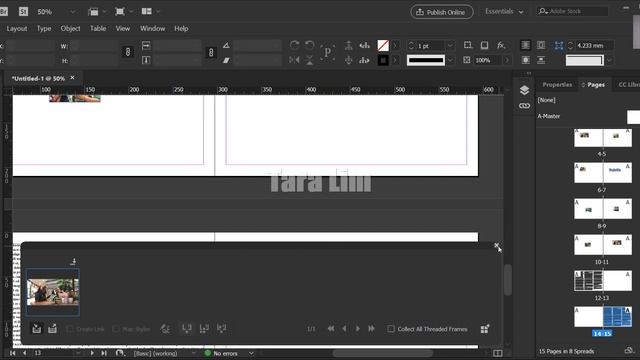
Task: Click the Adobe Stock search field
Action: [572, 11]
